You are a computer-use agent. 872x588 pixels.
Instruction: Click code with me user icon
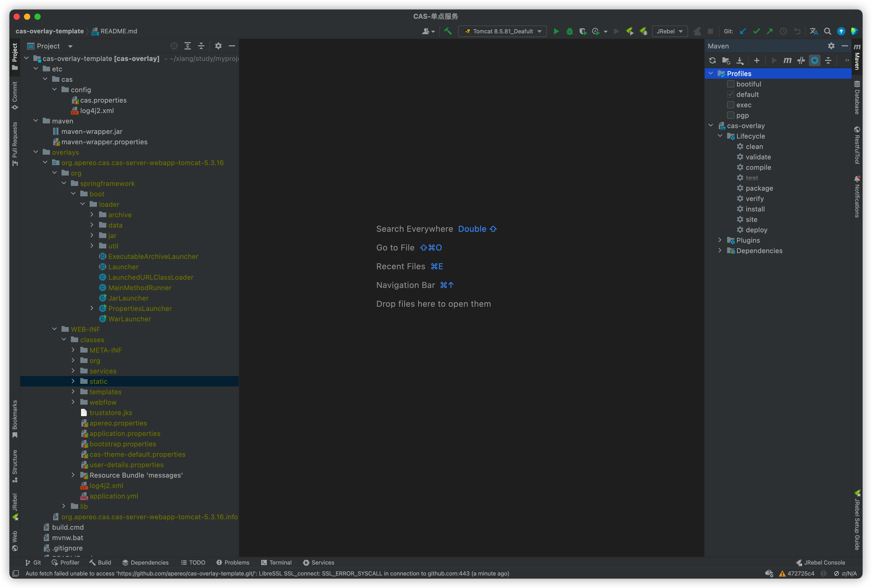click(x=428, y=31)
